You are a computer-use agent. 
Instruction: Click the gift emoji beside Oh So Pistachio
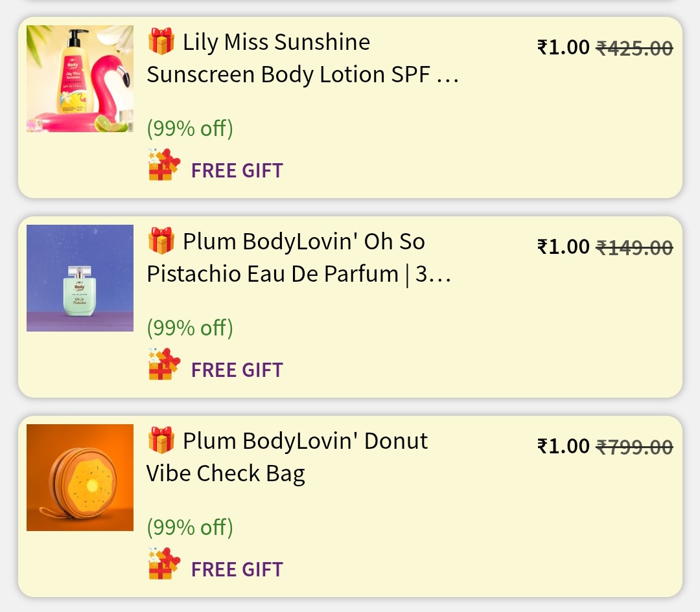pyautogui.click(x=161, y=242)
